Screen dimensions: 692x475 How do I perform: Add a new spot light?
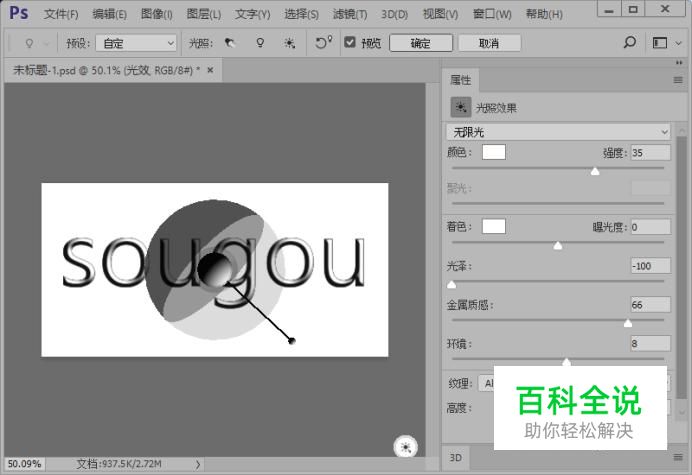(229, 43)
